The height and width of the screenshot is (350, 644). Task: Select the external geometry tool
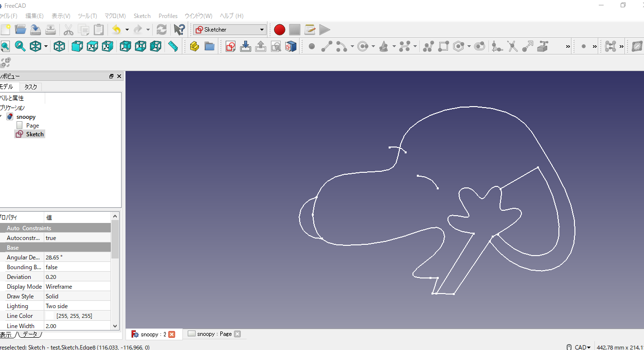(x=543, y=46)
